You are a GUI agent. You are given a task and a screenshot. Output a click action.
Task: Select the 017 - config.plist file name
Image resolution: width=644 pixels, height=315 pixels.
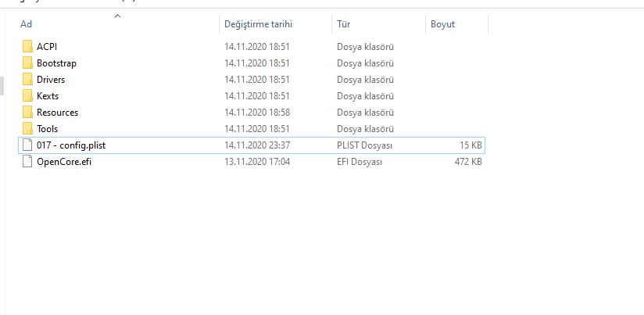coord(71,145)
